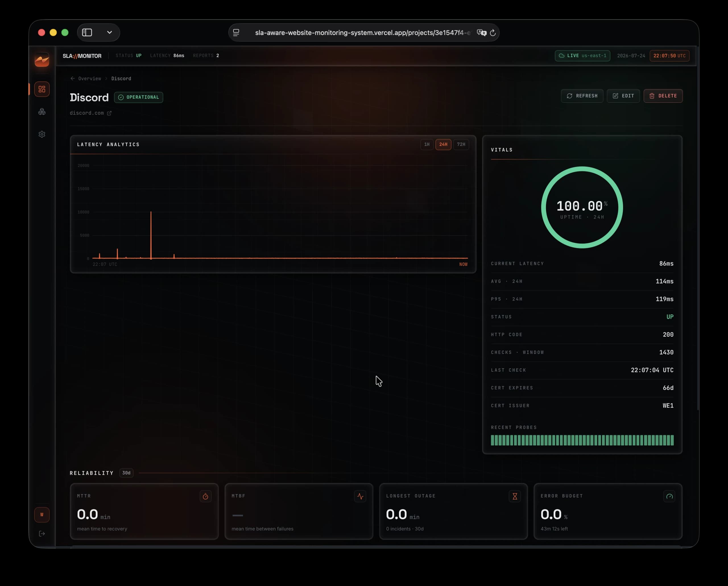Switch latency chart to 72H
Image resolution: width=728 pixels, height=586 pixels.
(x=461, y=144)
